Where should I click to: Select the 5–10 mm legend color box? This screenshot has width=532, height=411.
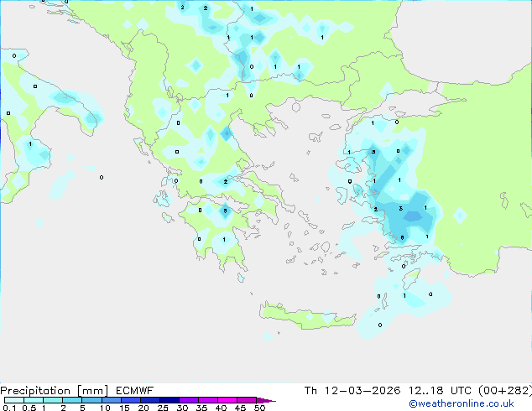coord(91,400)
